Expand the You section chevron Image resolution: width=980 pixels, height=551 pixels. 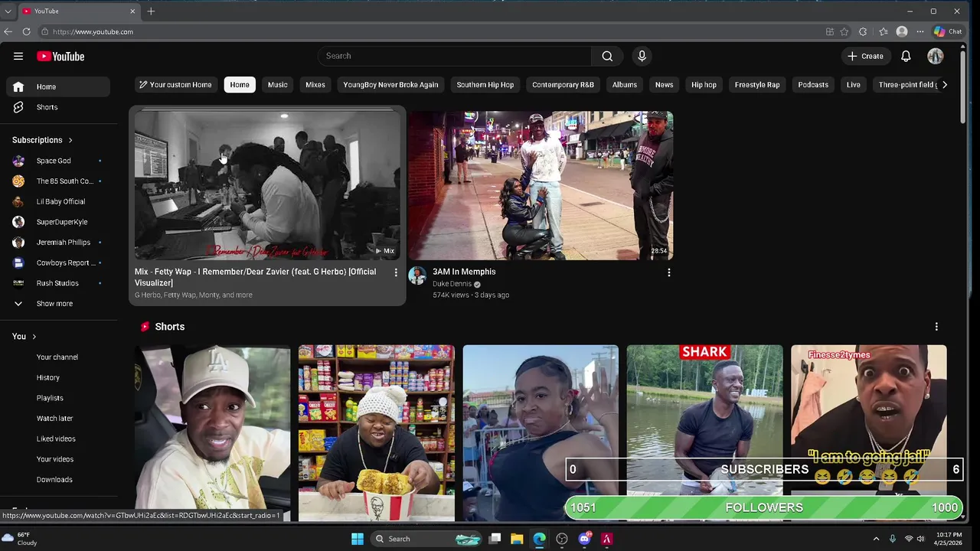[x=34, y=336]
